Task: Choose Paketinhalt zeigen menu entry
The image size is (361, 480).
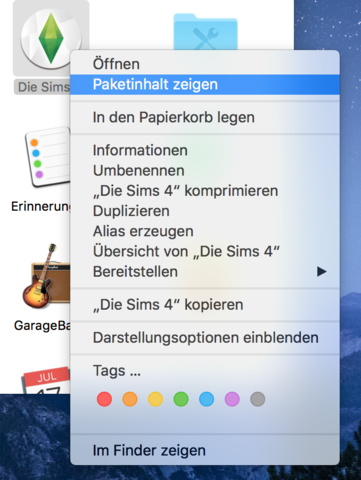Action: 205,84
